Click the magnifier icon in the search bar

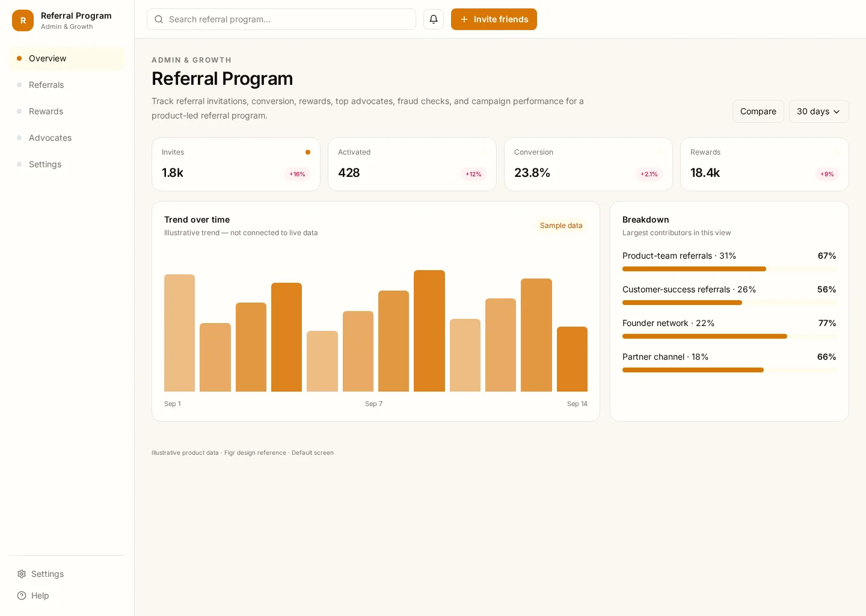tap(159, 19)
